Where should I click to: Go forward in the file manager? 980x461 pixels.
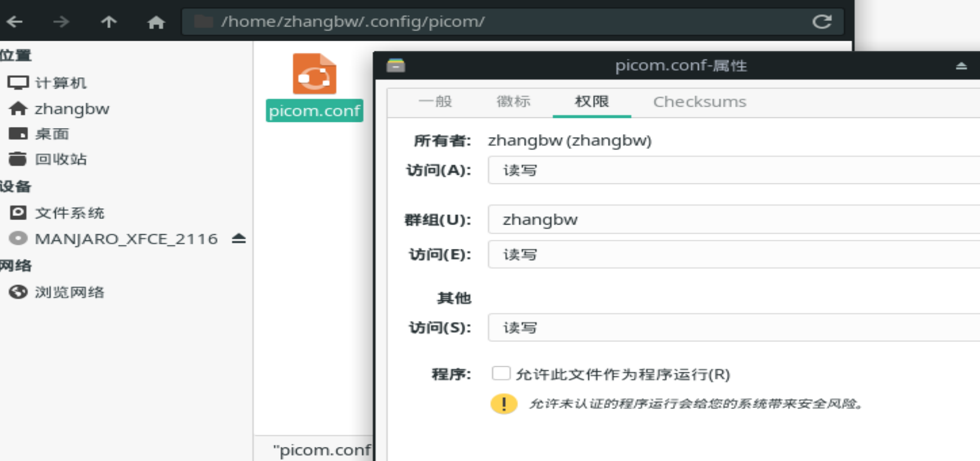pos(61,22)
